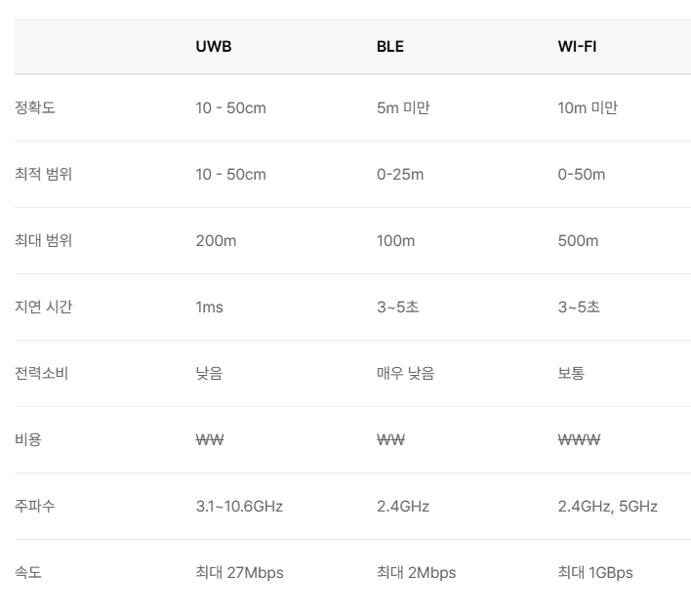Click the 10m 미만 accuracy cell
The width and height of the screenshot is (691, 616).
pos(588,107)
